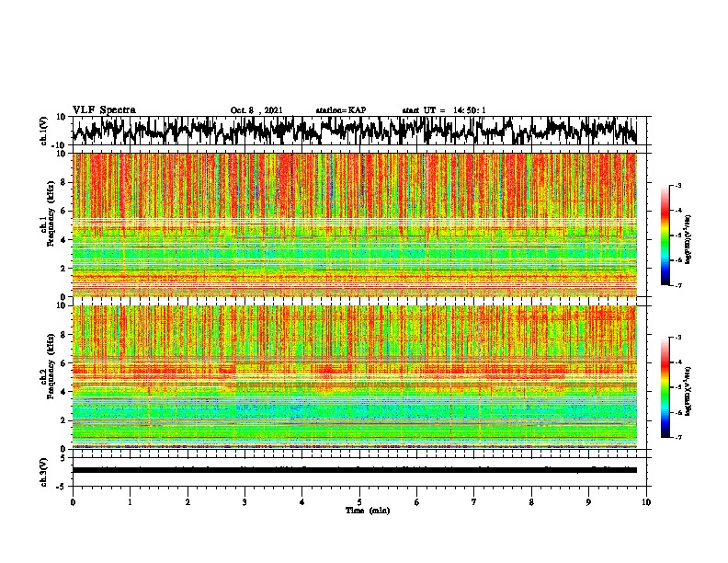The image size is (728, 563).
Task: Click the "VLF Spectra" plot title
Action: (104, 110)
